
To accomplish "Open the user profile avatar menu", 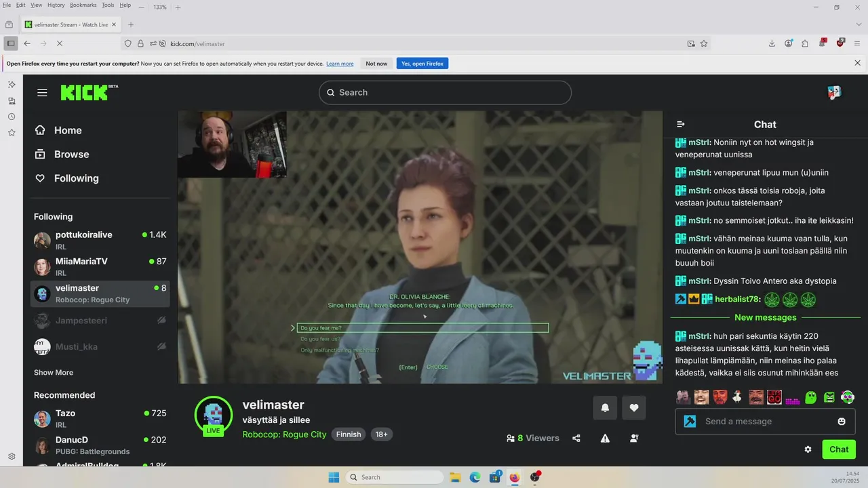I will coord(834,93).
